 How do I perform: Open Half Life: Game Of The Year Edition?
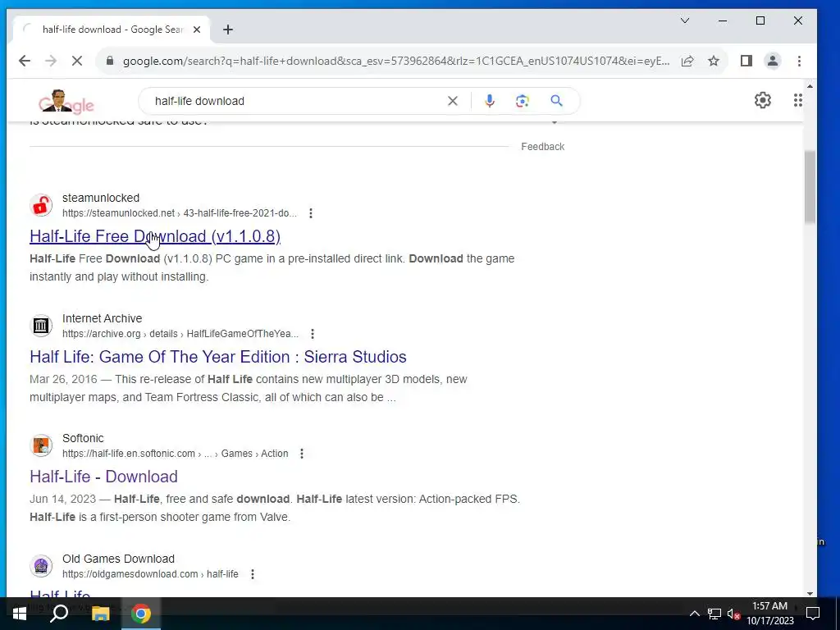coord(218,357)
